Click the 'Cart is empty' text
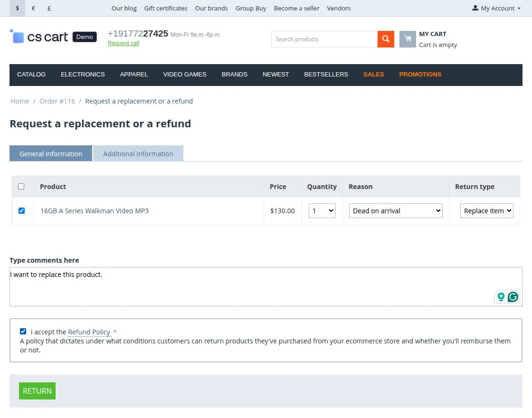This screenshot has height=418, width=532. (x=438, y=45)
